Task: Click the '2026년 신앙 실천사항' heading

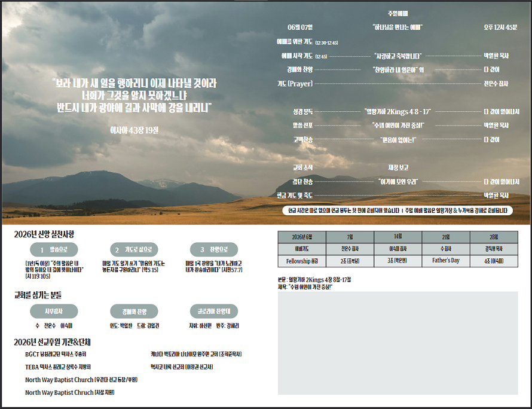Action: [x=44, y=234]
